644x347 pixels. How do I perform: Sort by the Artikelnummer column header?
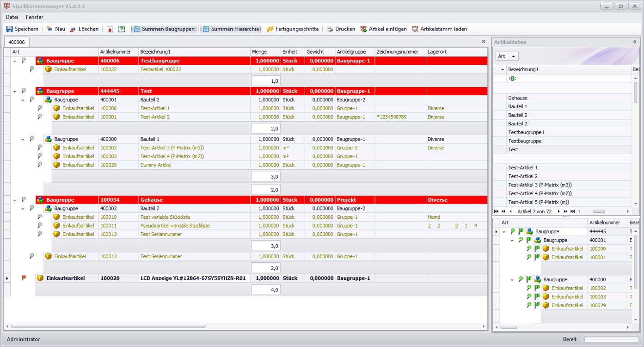point(118,52)
